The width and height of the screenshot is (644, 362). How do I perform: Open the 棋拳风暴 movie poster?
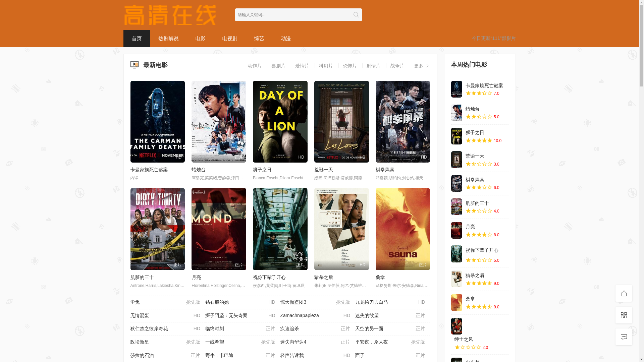pos(403,122)
